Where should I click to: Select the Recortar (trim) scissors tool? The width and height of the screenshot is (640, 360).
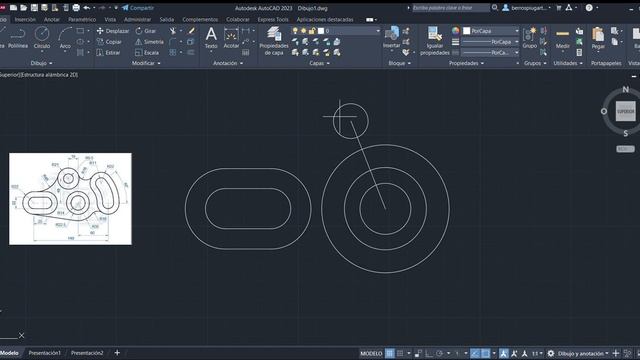(x=173, y=31)
